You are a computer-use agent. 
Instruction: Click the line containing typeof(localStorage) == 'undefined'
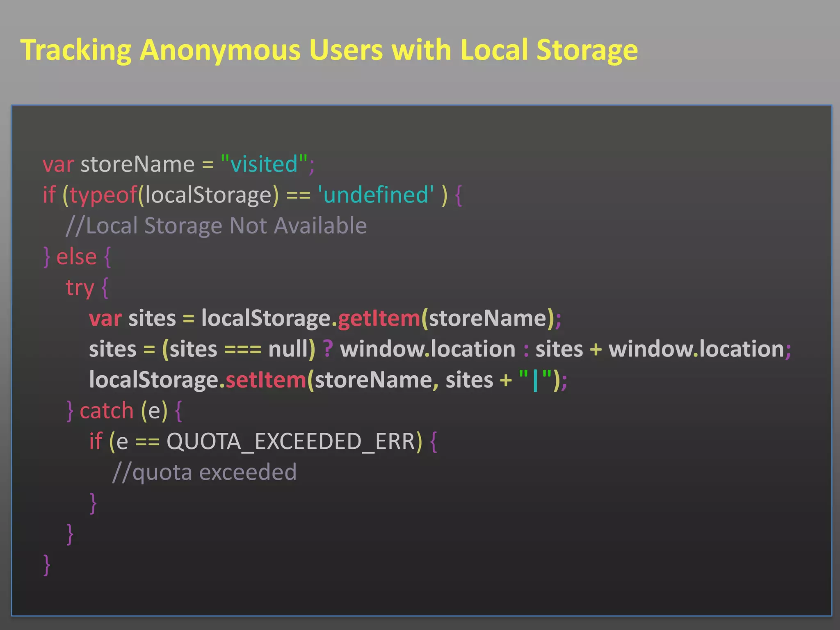(252, 195)
